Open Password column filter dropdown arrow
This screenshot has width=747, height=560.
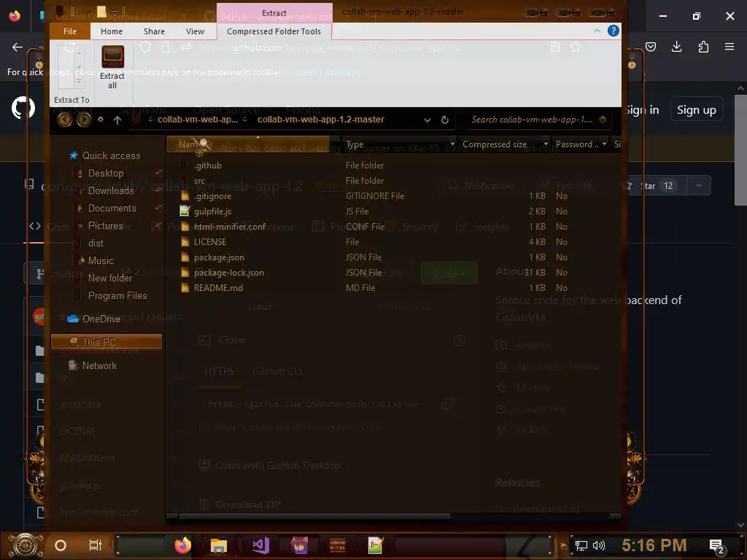click(605, 144)
